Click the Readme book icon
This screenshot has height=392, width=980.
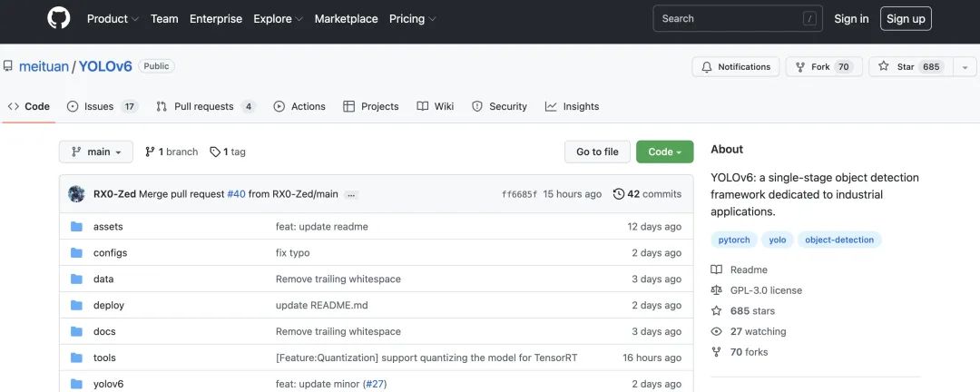717,269
